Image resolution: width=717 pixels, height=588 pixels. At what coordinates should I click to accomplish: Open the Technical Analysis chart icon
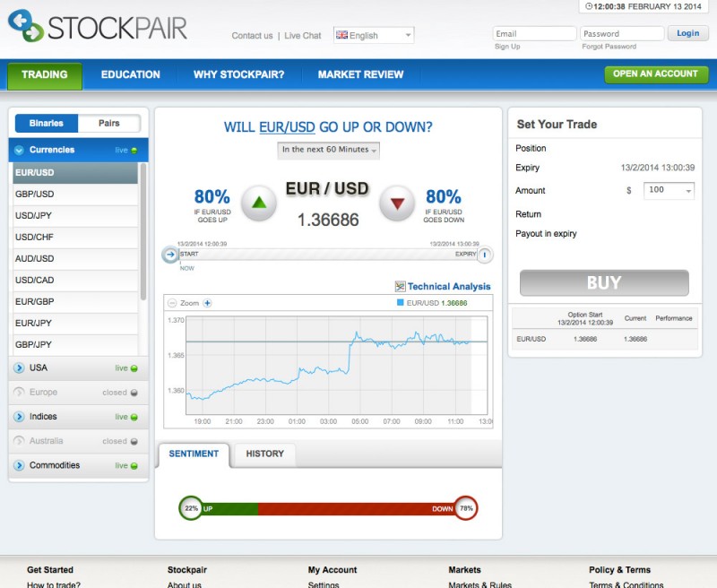pos(400,286)
